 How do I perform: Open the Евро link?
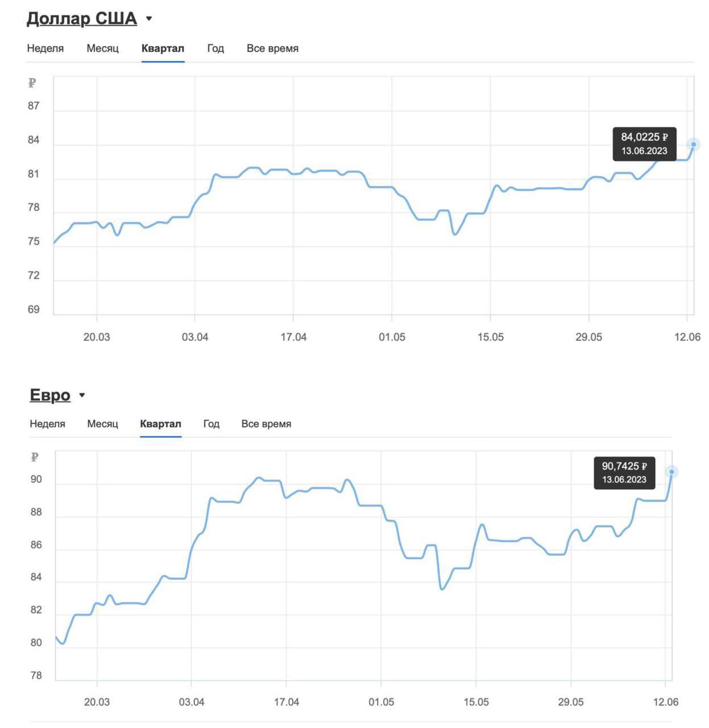click(x=50, y=395)
